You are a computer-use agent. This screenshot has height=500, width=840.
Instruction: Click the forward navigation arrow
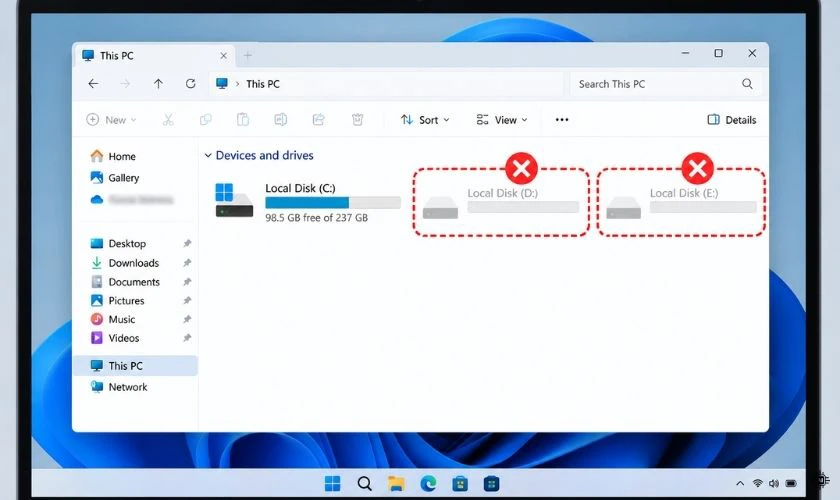coord(125,84)
